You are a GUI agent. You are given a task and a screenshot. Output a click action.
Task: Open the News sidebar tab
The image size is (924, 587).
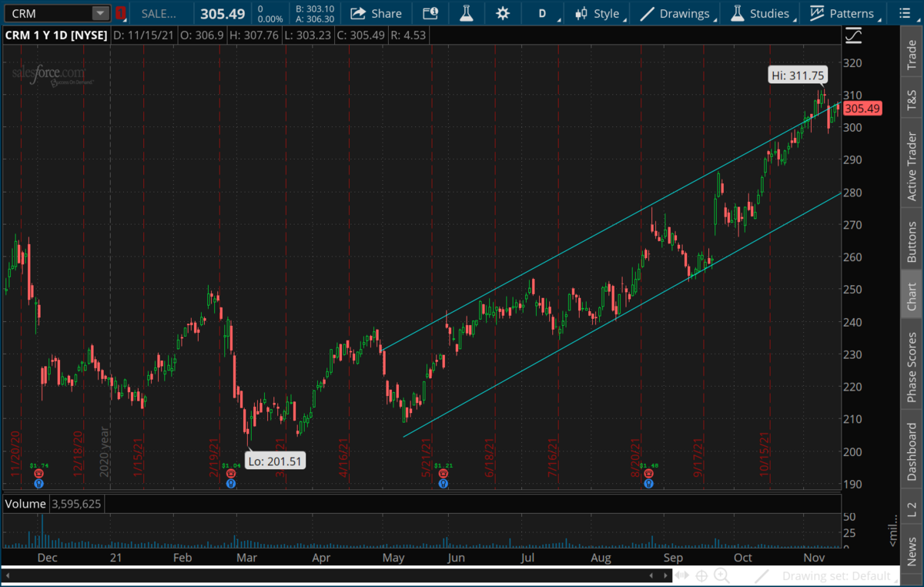point(912,552)
